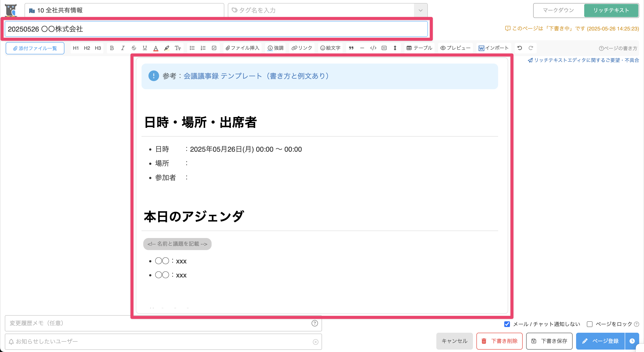Open ページの書き方 help link
The width and height of the screenshot is (644, 352).
618,48
